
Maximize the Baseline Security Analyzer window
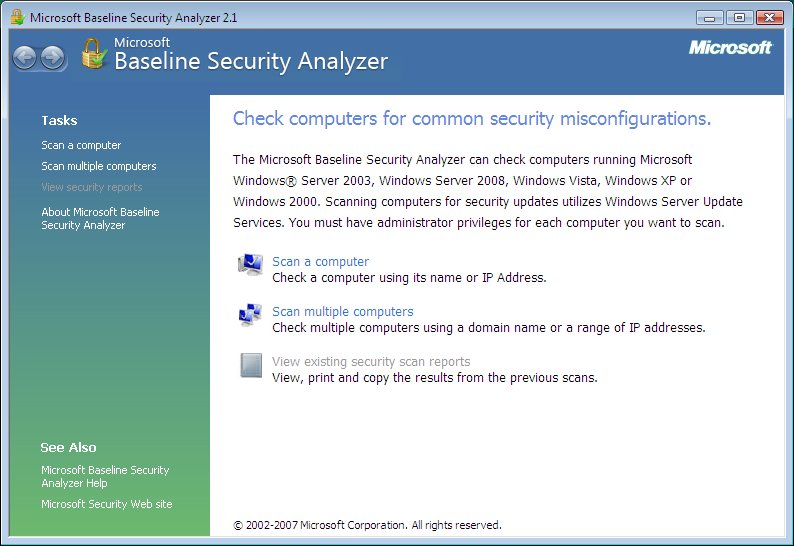tap(739, 18)
